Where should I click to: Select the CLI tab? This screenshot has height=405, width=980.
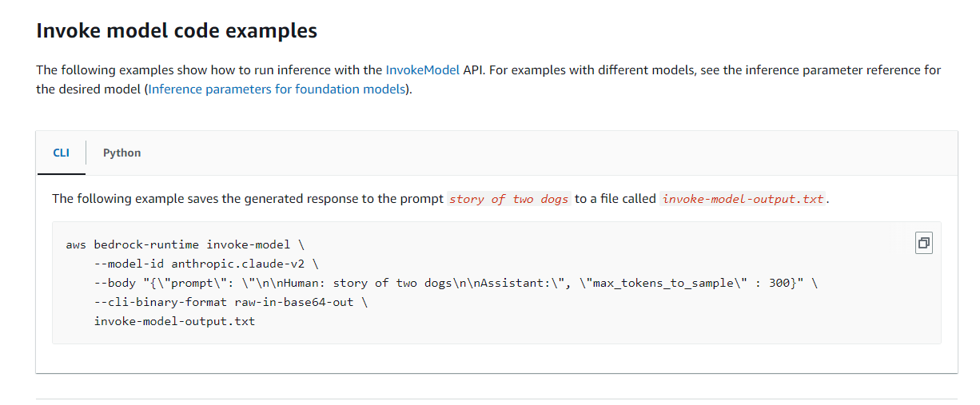(62, 153)
